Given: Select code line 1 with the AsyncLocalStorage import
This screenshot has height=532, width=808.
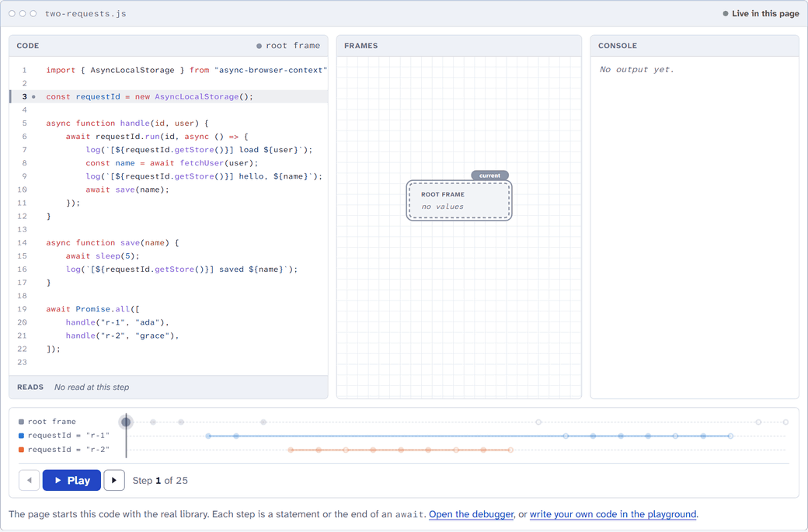Looking at the screenshot, I should click(x=169, y=70).
